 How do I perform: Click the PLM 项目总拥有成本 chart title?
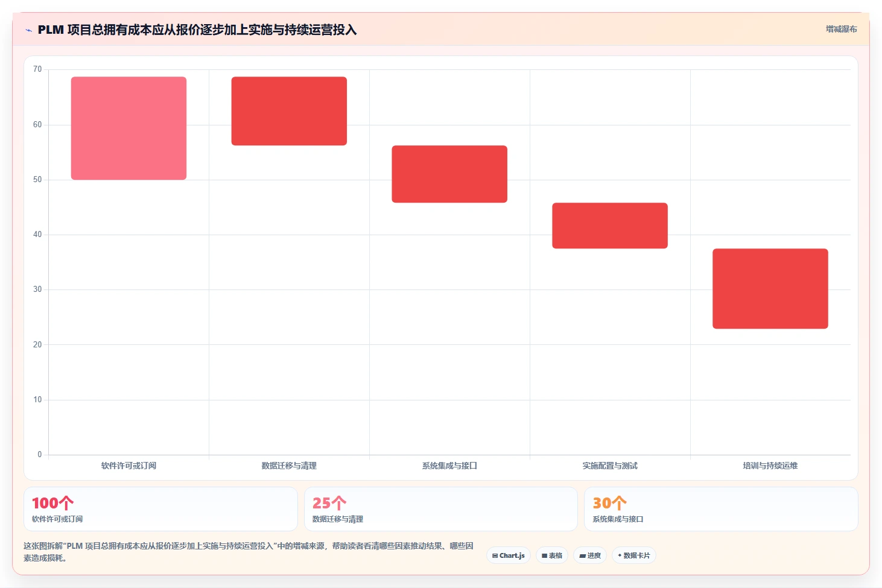[197, 30]
